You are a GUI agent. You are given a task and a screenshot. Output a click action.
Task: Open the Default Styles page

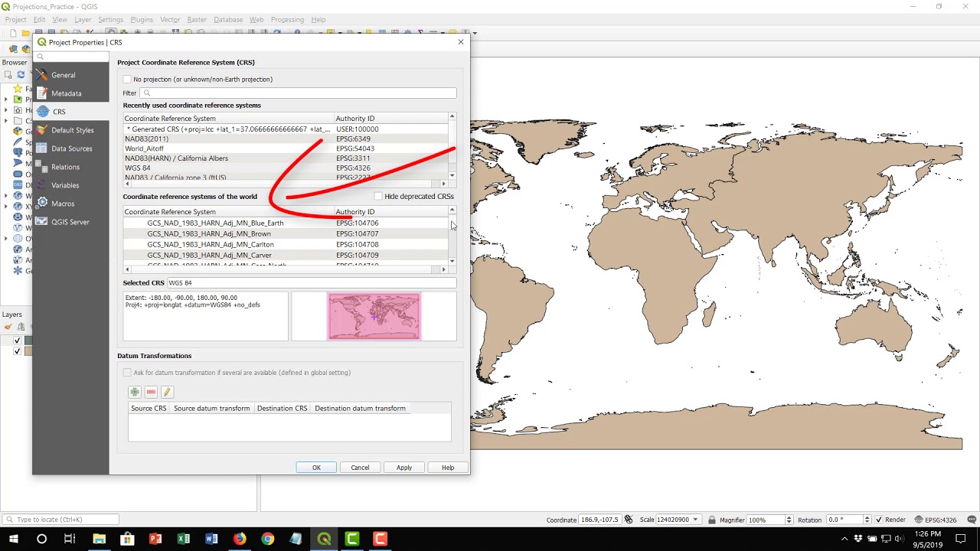[71, 130]
